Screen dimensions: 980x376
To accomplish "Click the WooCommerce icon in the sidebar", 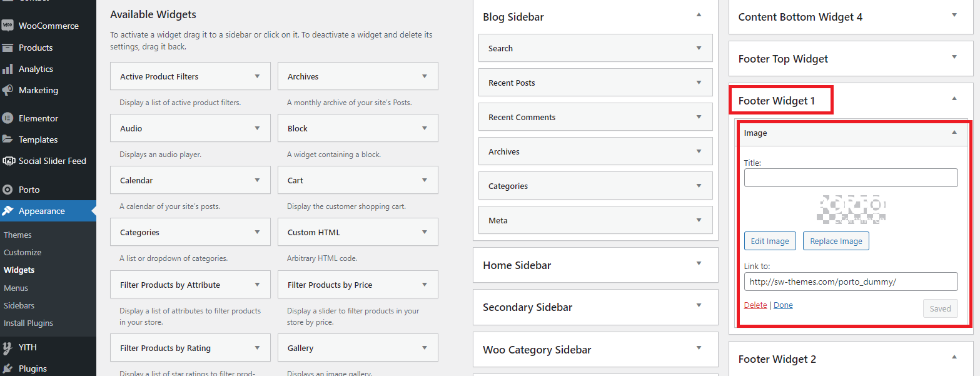I will (8, 26).
